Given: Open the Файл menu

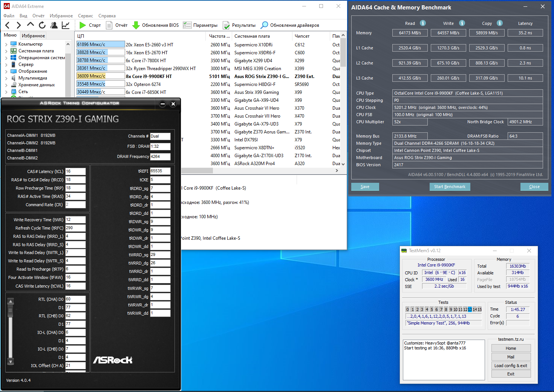Looking at the screenshot, I should pyautogui.click(x=9, y=16).
